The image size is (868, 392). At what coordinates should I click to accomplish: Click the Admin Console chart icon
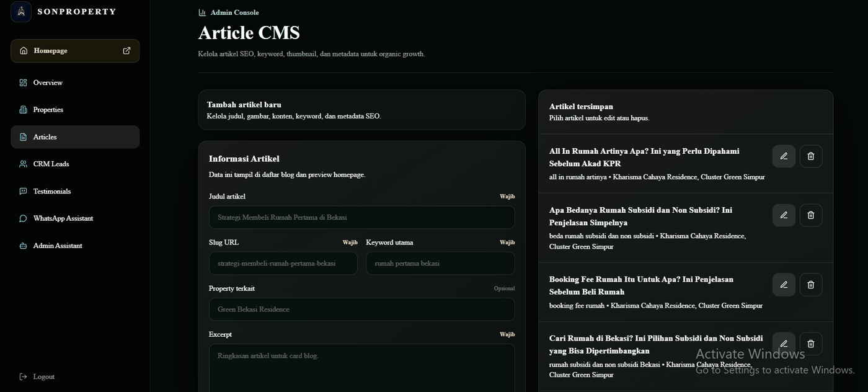(202, 12)
